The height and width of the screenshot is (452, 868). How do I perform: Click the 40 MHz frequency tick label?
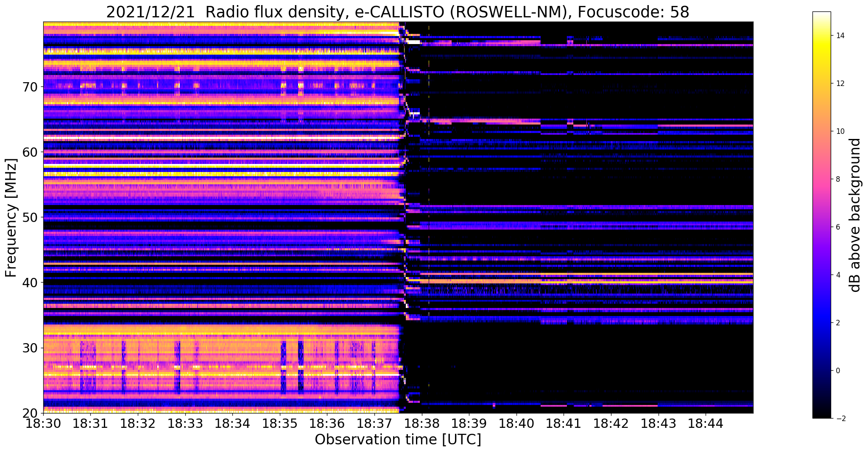(x=30, y=283)
